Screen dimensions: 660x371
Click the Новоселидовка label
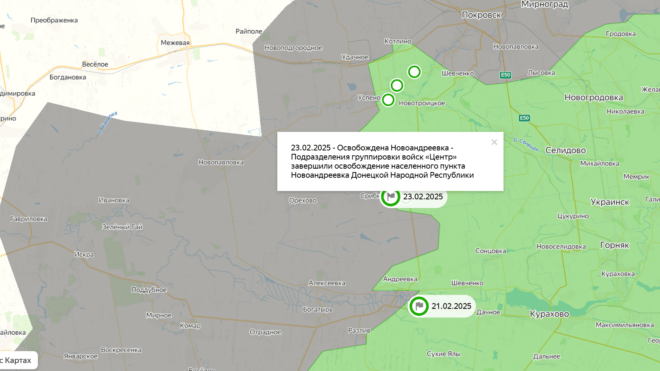point(561,246)
